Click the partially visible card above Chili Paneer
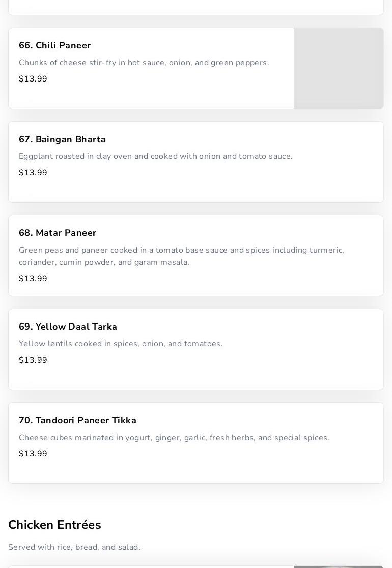 196,7
